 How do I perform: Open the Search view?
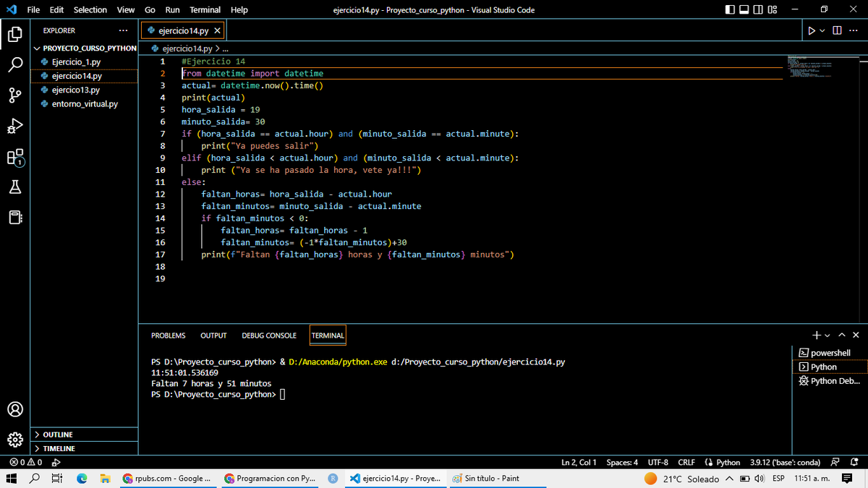pyautogui.click(x=15, y=64)
